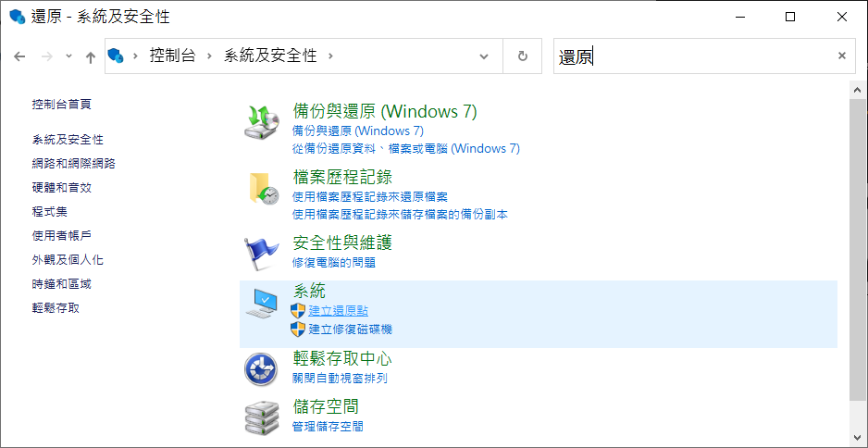Click 建立修復磁碟機 link
The image size is (868, 448).
(x=351, y=330)
